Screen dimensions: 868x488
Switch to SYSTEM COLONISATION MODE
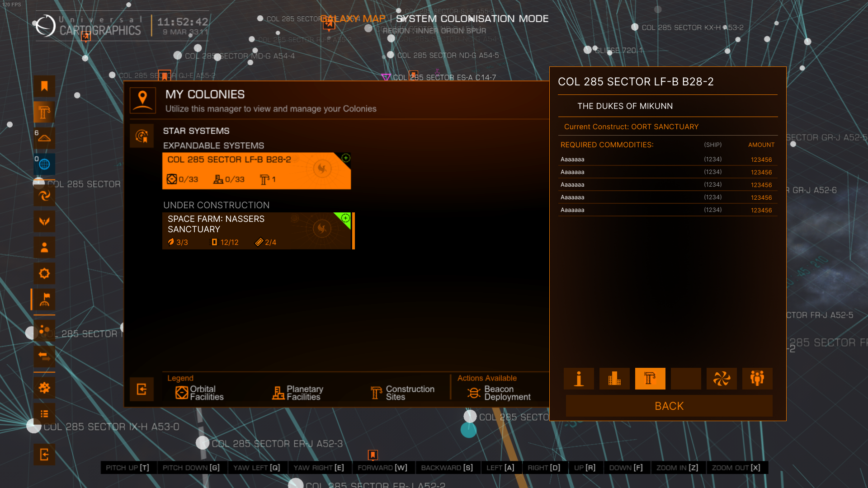pyautogui.click(x=472, y=19)
